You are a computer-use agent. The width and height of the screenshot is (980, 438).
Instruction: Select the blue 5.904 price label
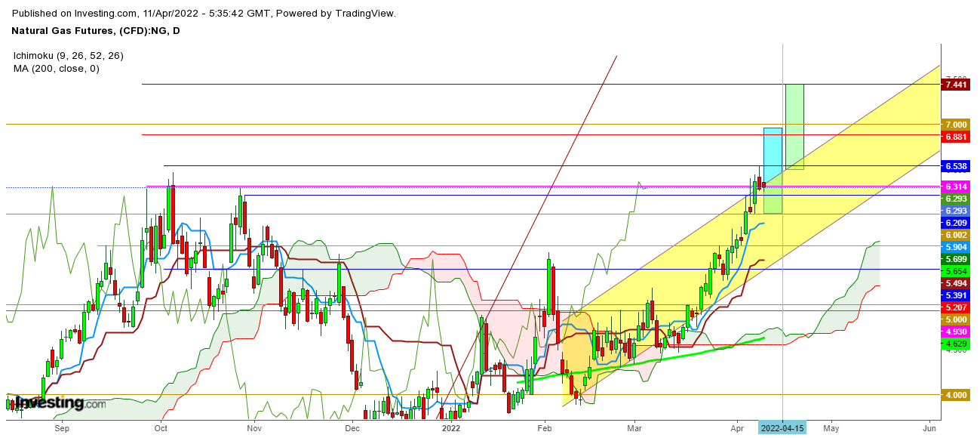(x=956, y=247)
